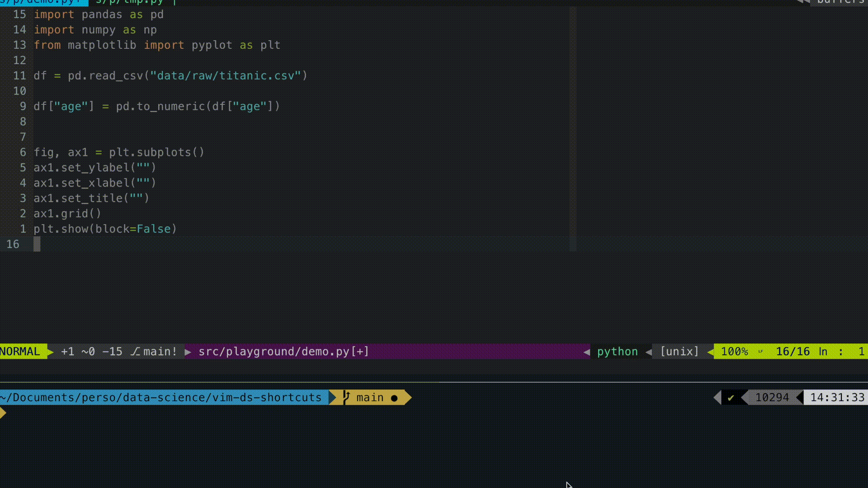
Task: Click the dirty-state dot after main
Action: 394,398
